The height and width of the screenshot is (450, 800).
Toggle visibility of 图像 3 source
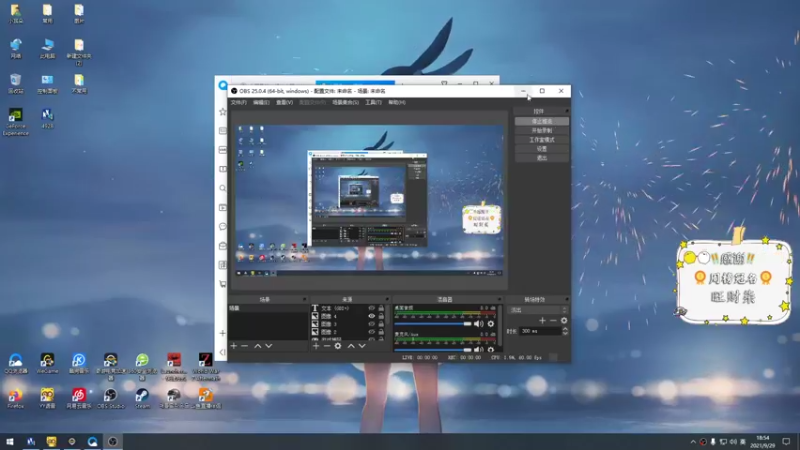click(371, 324)
